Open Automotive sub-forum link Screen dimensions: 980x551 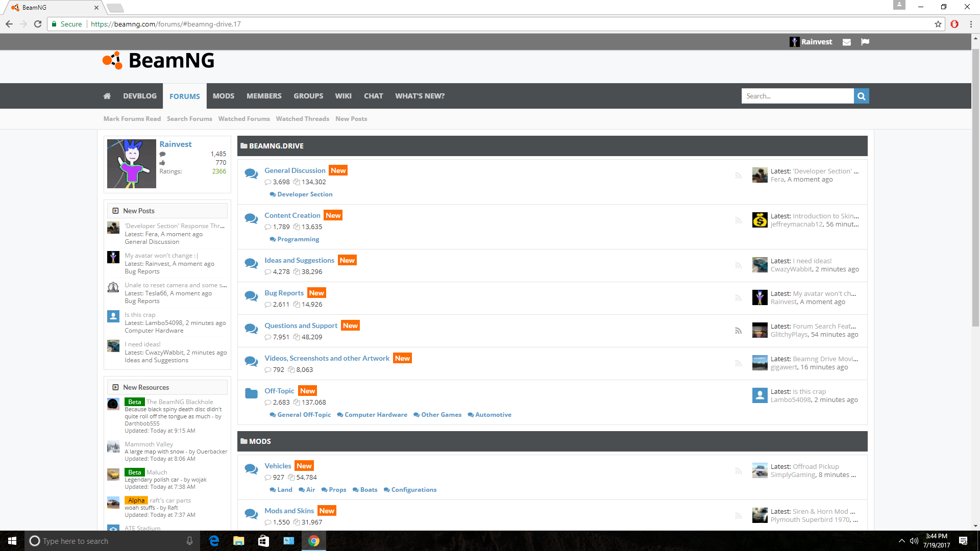493,415
